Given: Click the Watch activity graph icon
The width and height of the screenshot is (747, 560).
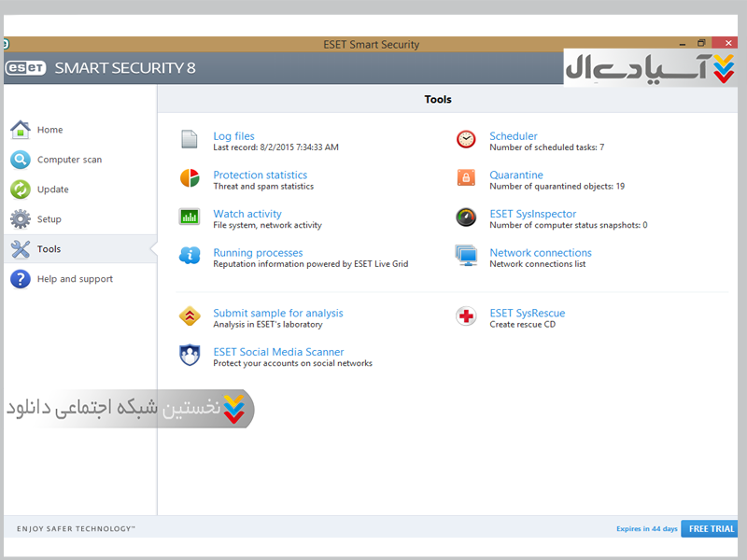Looking at the screenshot, I should [190, 217].
